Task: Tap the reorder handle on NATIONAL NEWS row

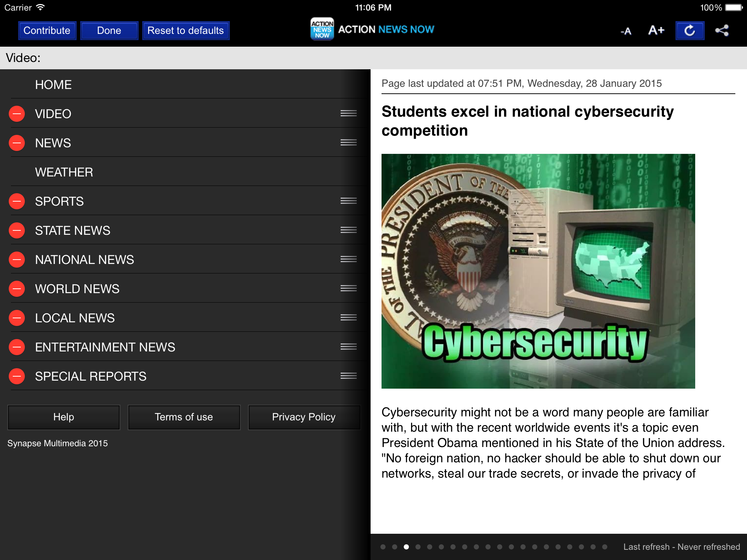Action: tap(348, 259)
